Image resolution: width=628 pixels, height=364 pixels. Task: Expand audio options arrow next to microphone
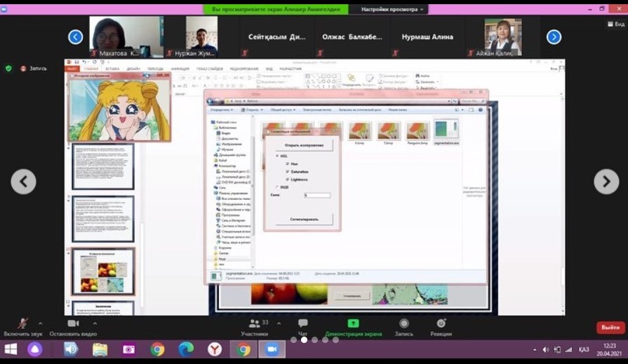pos(41,323)
